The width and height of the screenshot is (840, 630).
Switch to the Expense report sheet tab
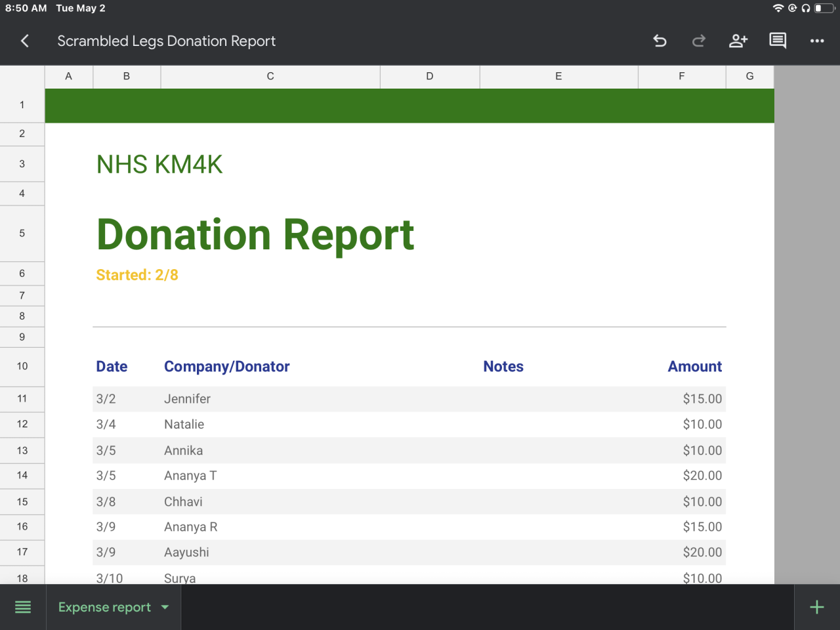[104, 607]
